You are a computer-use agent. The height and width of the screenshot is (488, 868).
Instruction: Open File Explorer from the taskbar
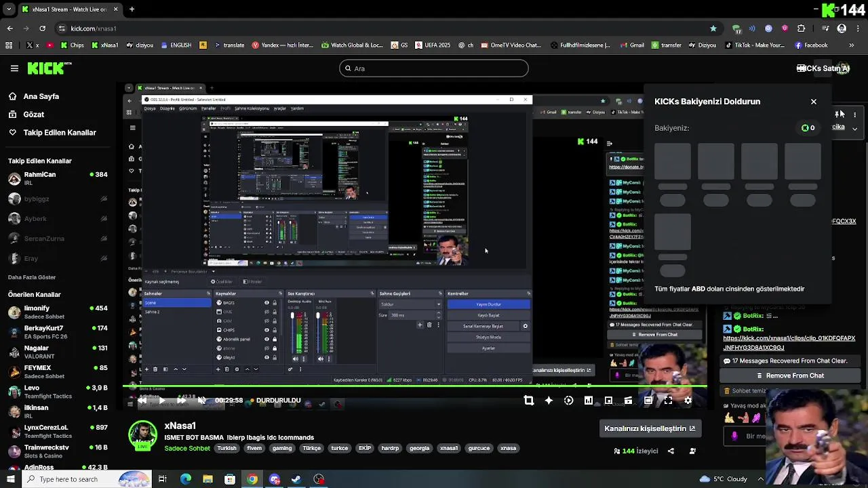(x=208, y=479)
